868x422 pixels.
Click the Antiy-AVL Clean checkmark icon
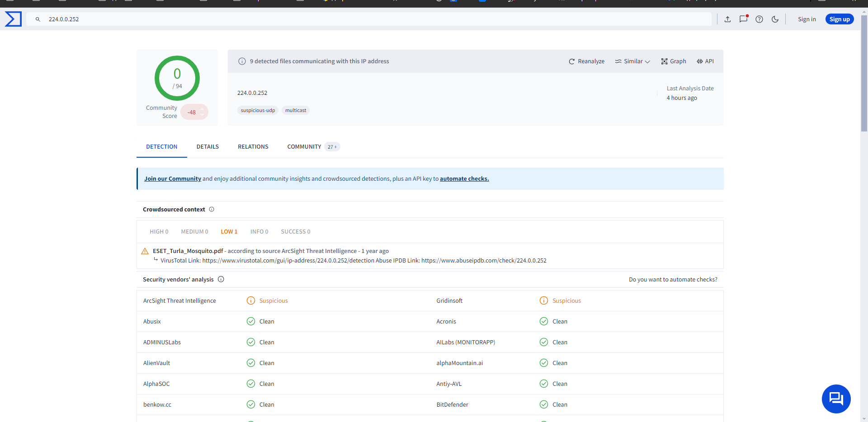click(544, 384)
